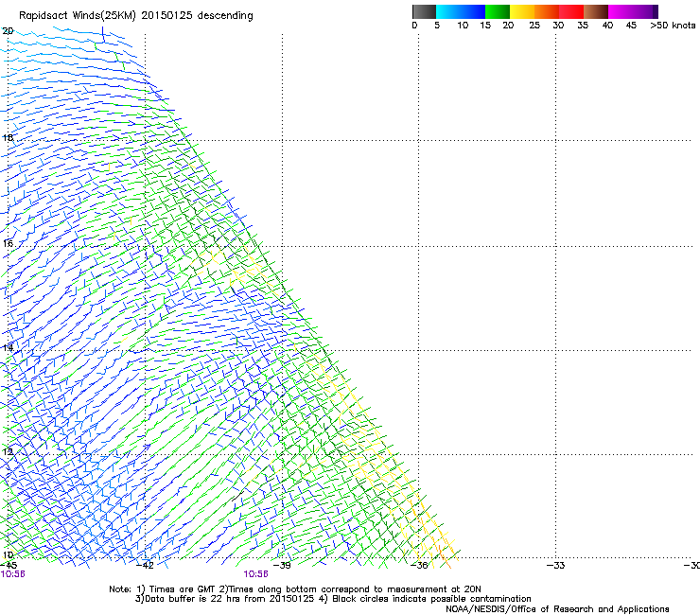Click the 'Times are GMT' note line
Viewport: 700px width, 615px height.
[295, 589]
